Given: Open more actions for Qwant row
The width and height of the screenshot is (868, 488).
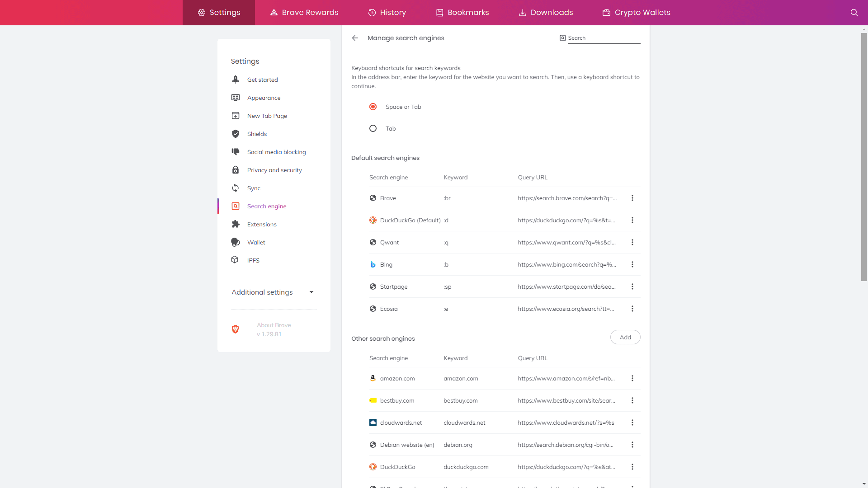Looking at the screenshot, I should tap(632, 242).
